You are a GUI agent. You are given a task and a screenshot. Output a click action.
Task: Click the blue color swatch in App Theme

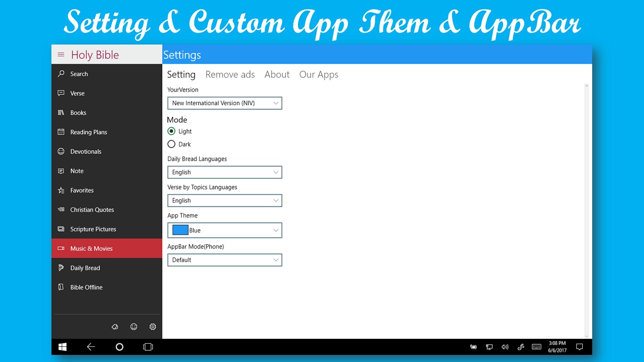coord(180,230)
